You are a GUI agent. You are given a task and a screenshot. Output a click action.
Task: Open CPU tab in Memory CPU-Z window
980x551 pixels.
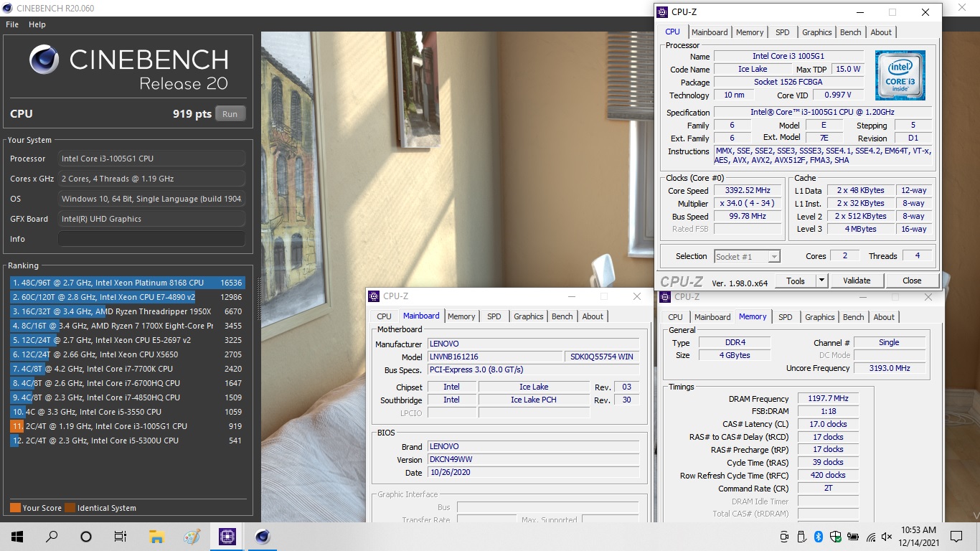(x=675, y=317)
